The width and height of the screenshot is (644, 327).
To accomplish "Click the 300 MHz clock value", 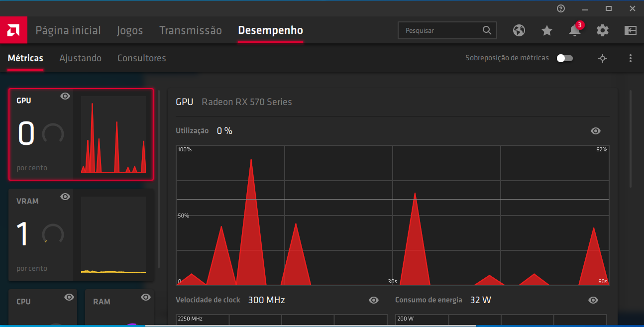I will tap(266, 300).
